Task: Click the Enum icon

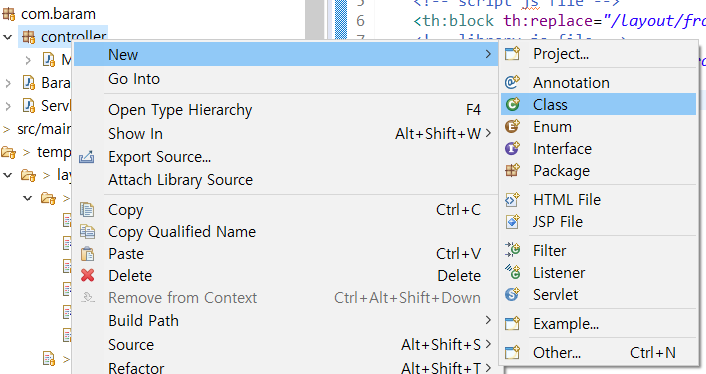Action: click(x=512, y=126)
